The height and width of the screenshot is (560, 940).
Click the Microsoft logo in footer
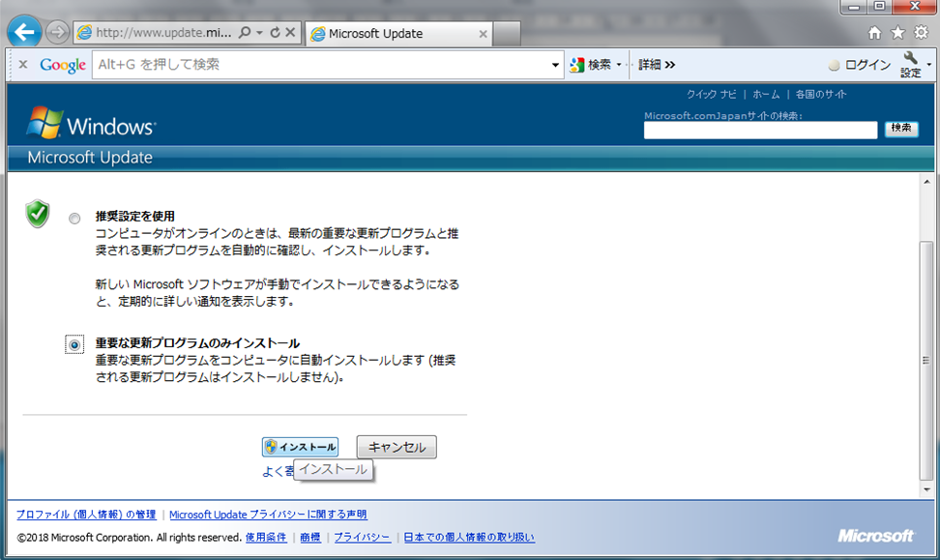coord(875,536)
